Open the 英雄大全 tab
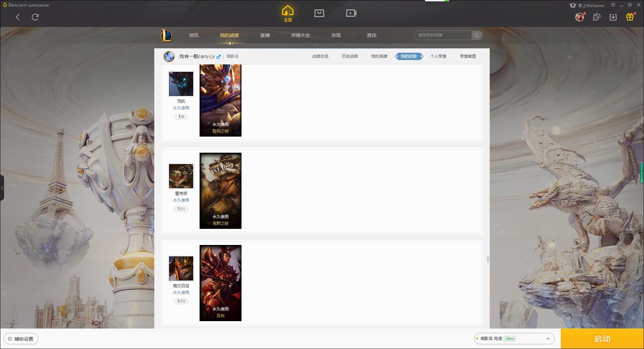The image size is (644, 349). (x=301, y=35)
